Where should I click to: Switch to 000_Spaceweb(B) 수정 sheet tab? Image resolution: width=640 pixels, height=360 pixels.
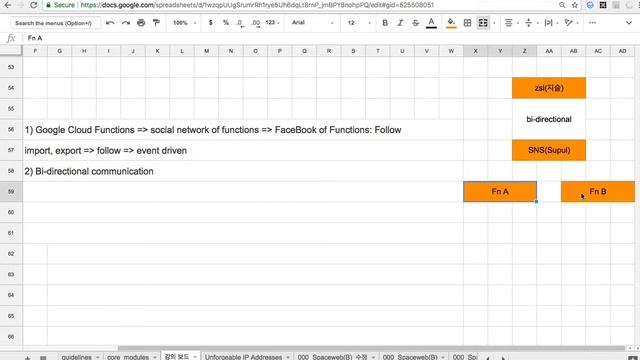tap(333, 357)
